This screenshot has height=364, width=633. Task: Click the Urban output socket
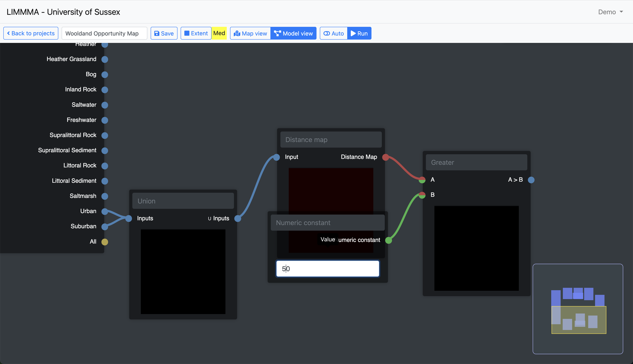tap(105, 211)
